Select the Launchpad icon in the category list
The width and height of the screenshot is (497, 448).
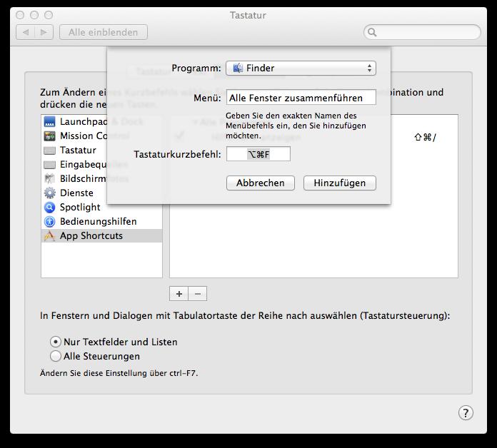click(x=49, y=121)
